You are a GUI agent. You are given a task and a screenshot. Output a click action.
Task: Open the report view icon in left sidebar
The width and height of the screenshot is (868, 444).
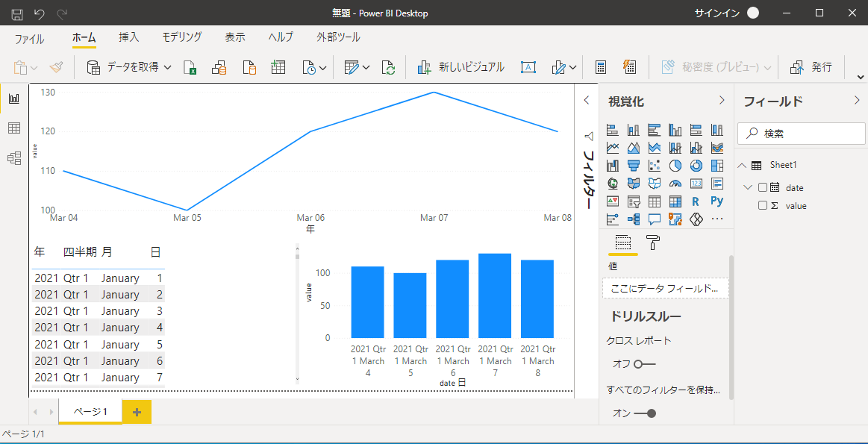click(x=15, y=97)
